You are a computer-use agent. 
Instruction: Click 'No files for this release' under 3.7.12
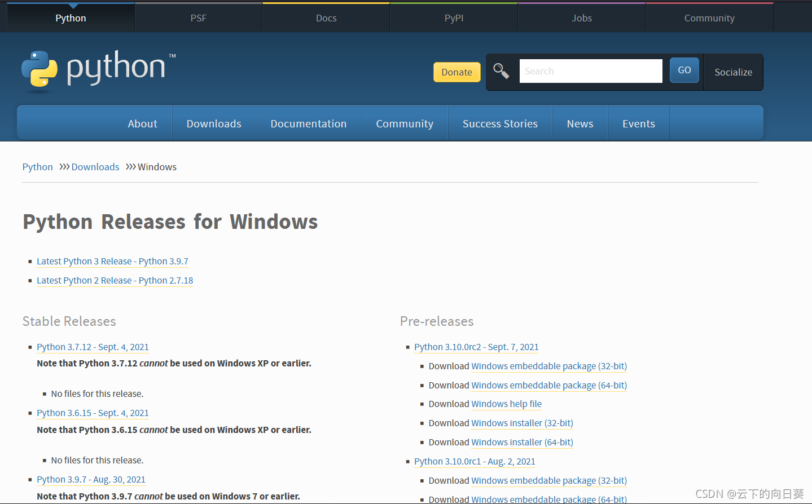pyautogui.click(x=97, y=394)
